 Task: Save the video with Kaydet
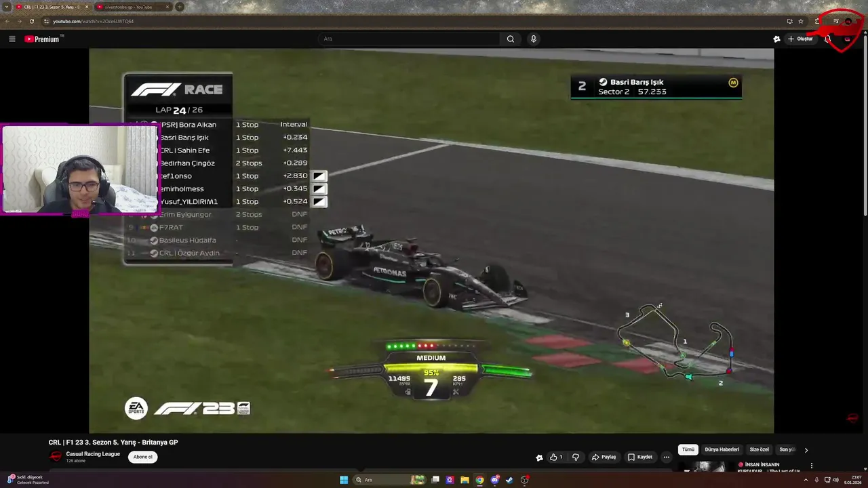(640, 457)
